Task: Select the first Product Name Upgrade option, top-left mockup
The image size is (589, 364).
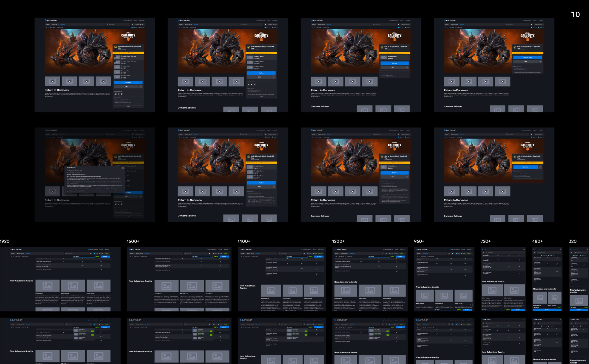Action: pyautogui.click(x=129, y=57)
